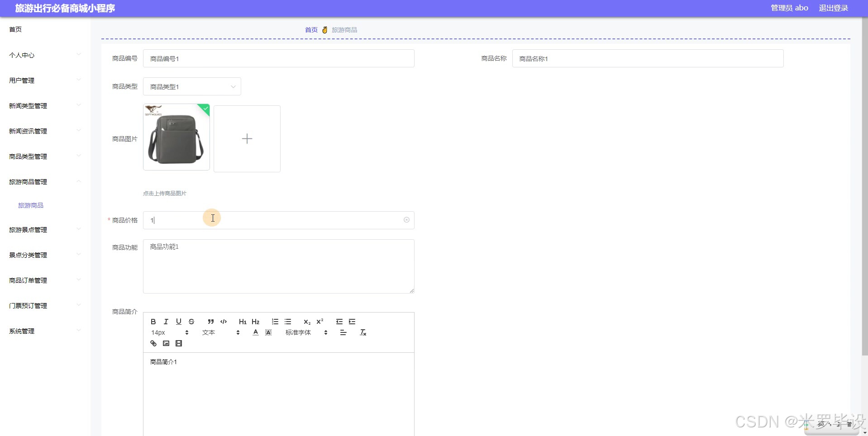This screenshot has width=868, height=436.
Task: Focus the 商品价格 input field
Action: (278, 220)
